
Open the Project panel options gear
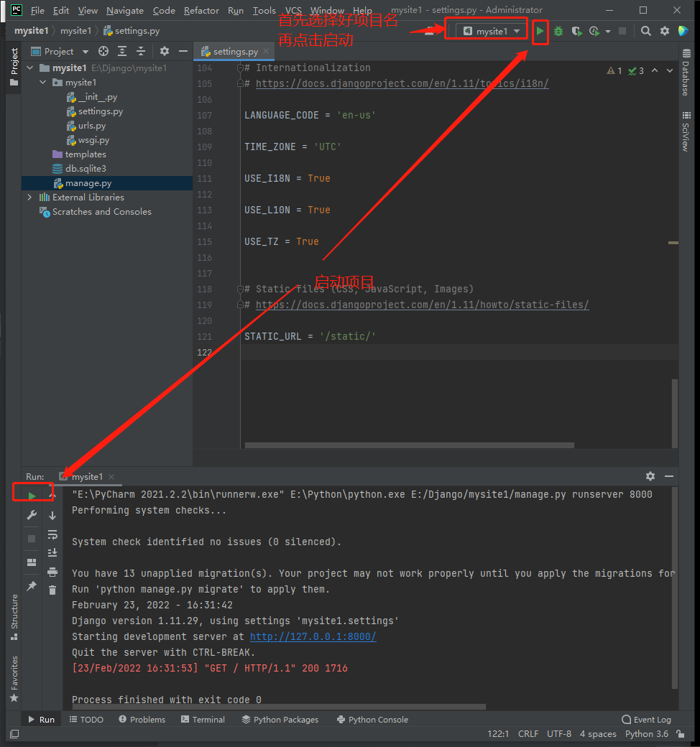(x=165, y=51)
